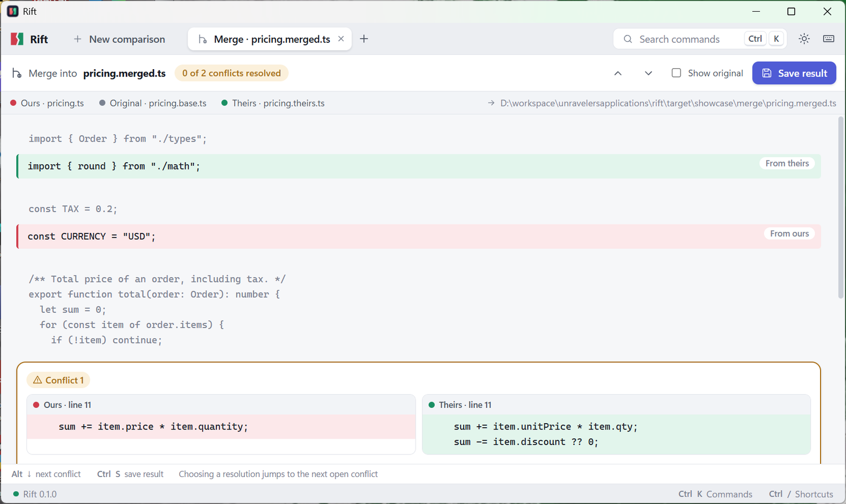Click the output path arrow icon

(x=491, y=104)
